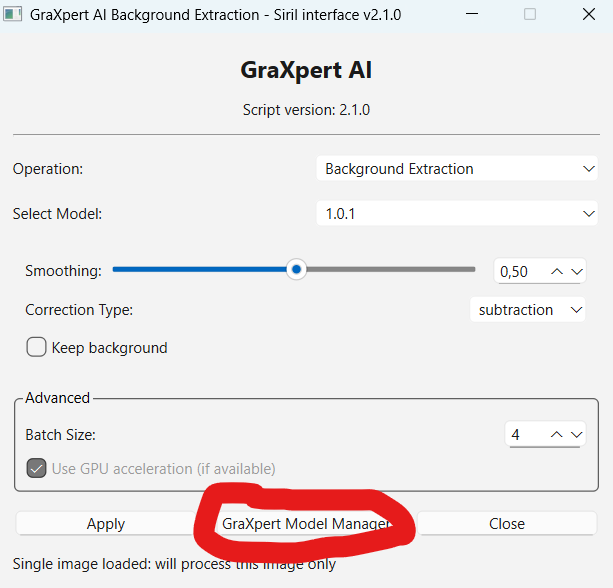Viewport: 613px width, 588px height.
Task: Expand the Select Model dropdown showing 1.0.1
Action: click(x=457, y=213)
